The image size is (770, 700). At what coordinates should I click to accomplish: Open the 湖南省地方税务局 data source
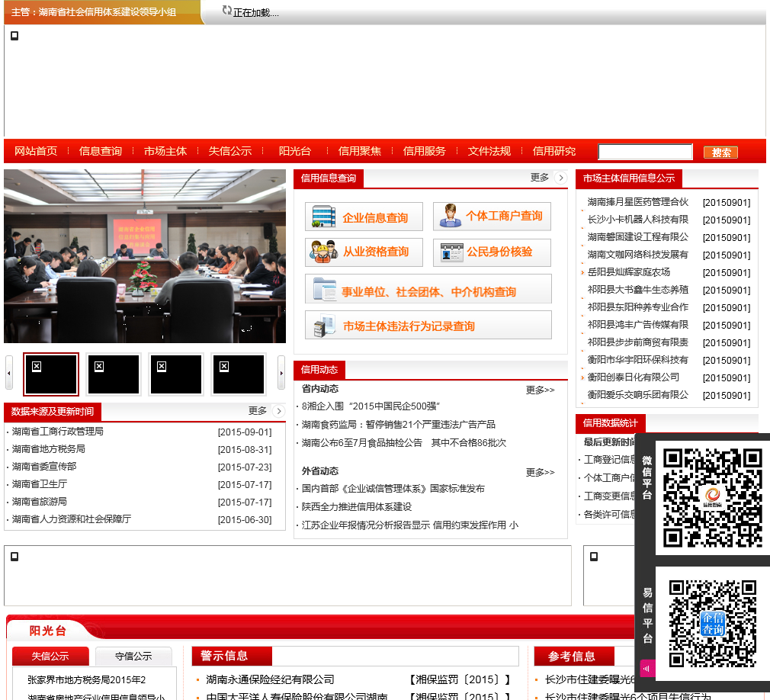tap(49, 449)
